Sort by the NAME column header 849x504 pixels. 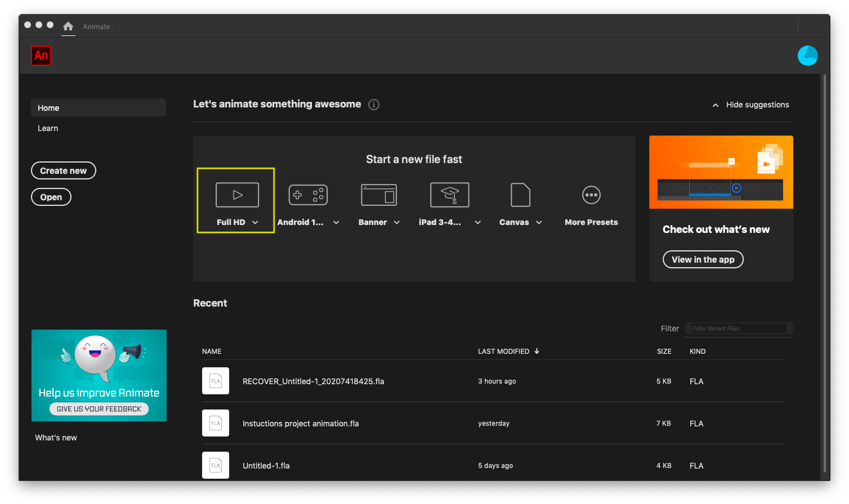coord(212,352)
